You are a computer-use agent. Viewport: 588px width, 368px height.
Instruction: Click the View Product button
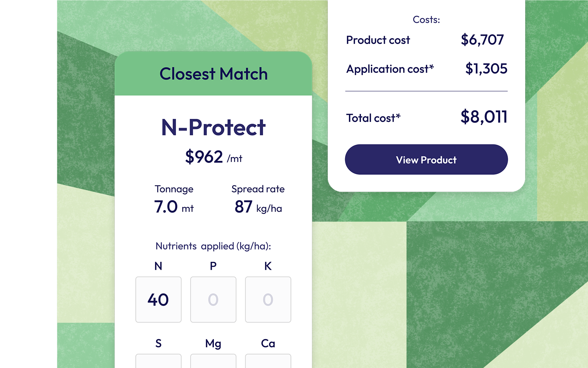[426, 159]
